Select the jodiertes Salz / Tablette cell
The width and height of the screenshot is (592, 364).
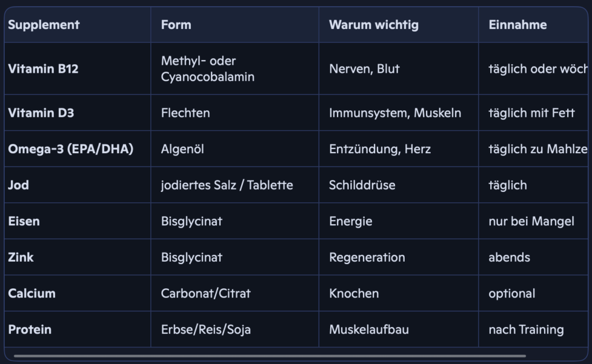(x=227, y=185)
